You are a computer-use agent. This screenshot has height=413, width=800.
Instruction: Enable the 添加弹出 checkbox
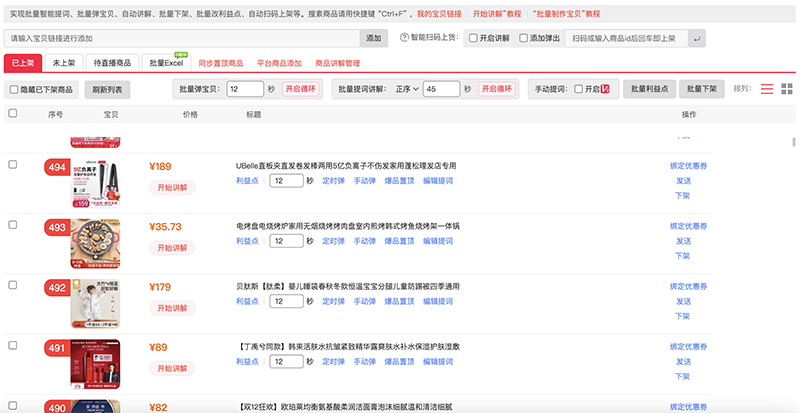pyautogui.click(x=523, y=38)
